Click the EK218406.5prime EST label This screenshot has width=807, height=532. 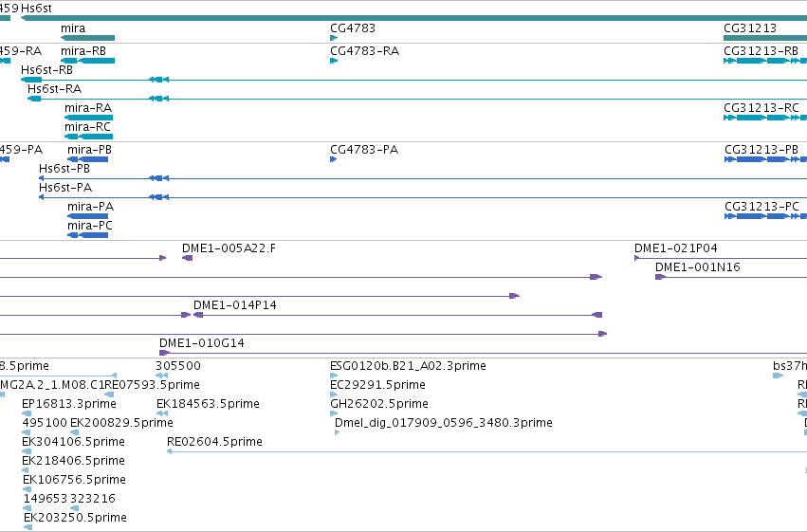[73, 461]
